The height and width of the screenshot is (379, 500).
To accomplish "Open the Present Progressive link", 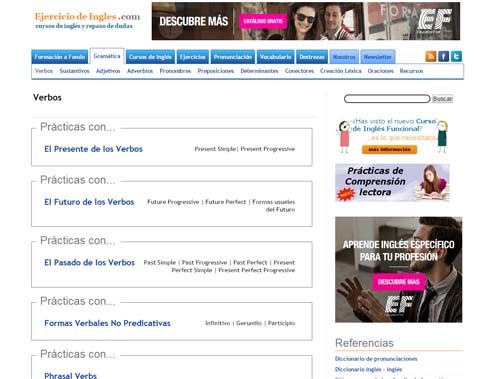I will [268, 149].
